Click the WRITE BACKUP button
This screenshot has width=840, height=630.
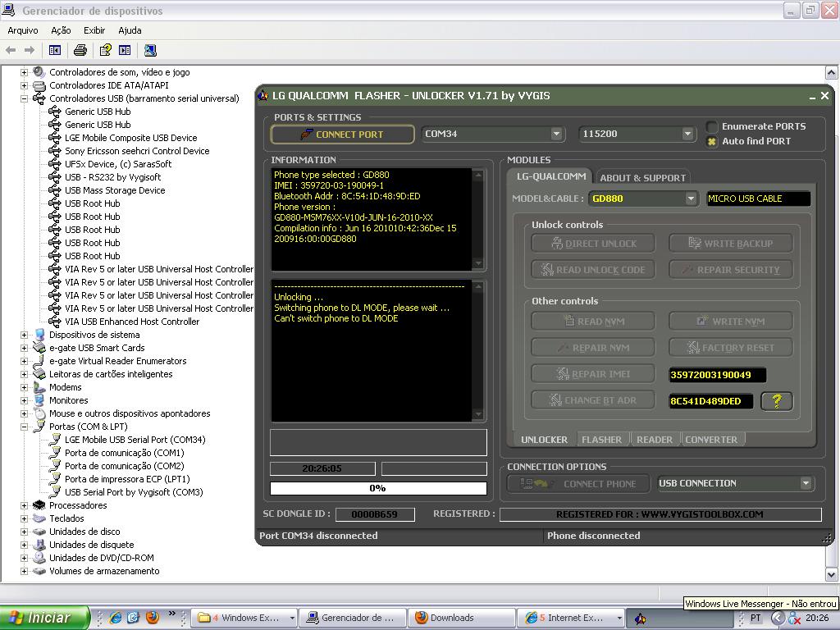point(731,244)
